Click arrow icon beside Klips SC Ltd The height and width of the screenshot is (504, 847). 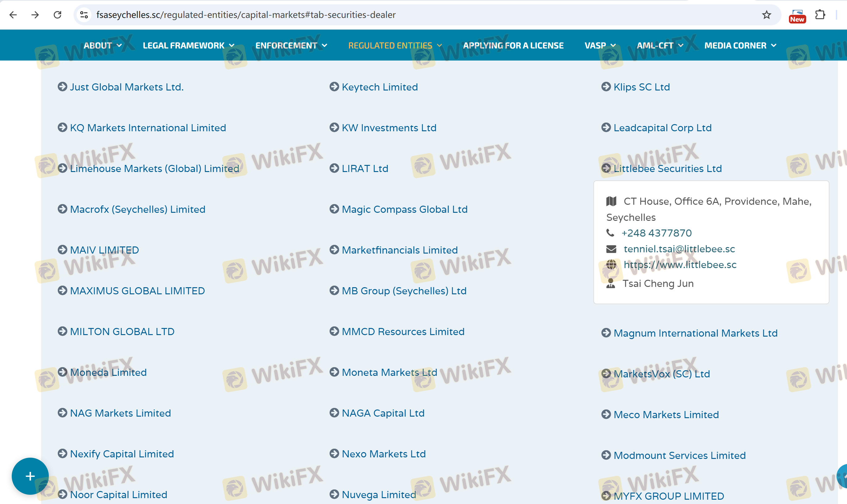point(606,86)
